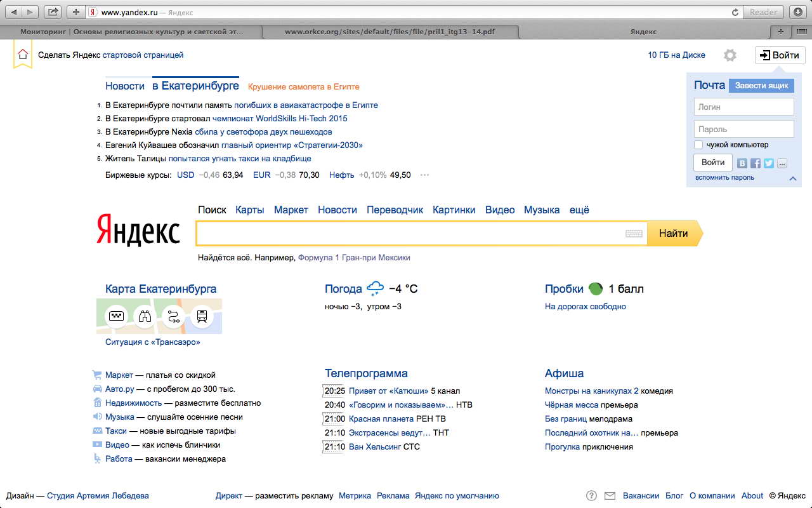Image resolution: width=812 pixels, height=508 pixels.
Task: Open the "ещё" services menu
Action: point(579,210)
